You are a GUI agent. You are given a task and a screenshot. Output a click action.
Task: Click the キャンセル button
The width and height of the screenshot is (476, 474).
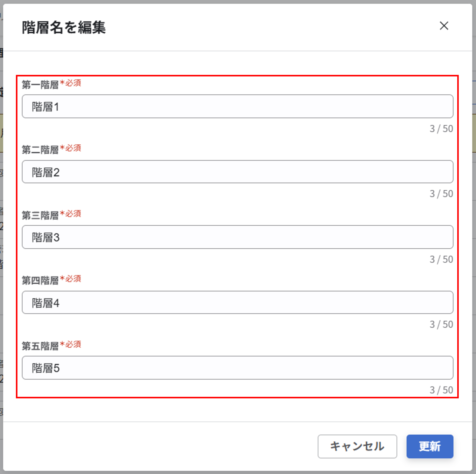[x=357, y=446]
